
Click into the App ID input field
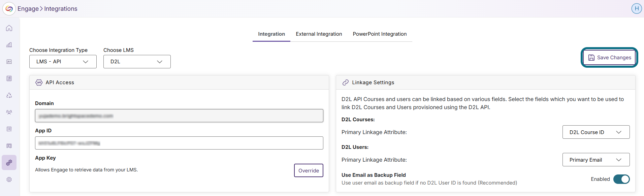coord(179,143)
